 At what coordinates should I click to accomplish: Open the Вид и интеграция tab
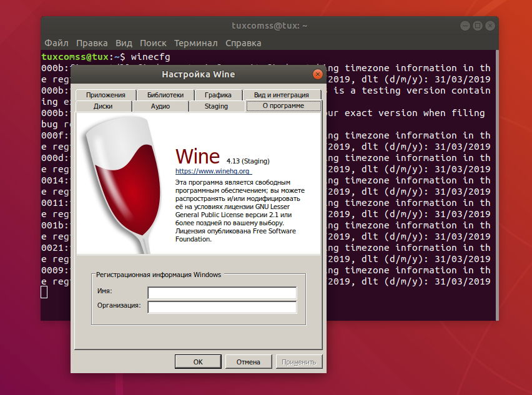point(282,95)
